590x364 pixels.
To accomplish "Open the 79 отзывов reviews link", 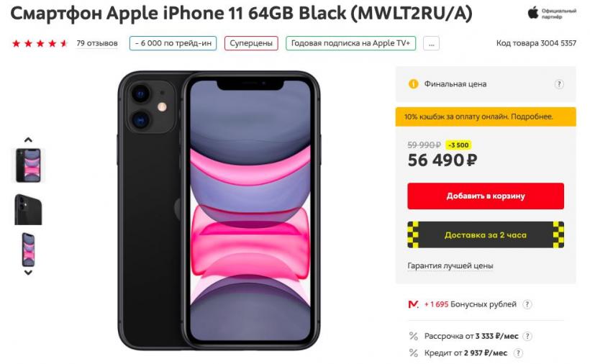I will pos(97,43).
